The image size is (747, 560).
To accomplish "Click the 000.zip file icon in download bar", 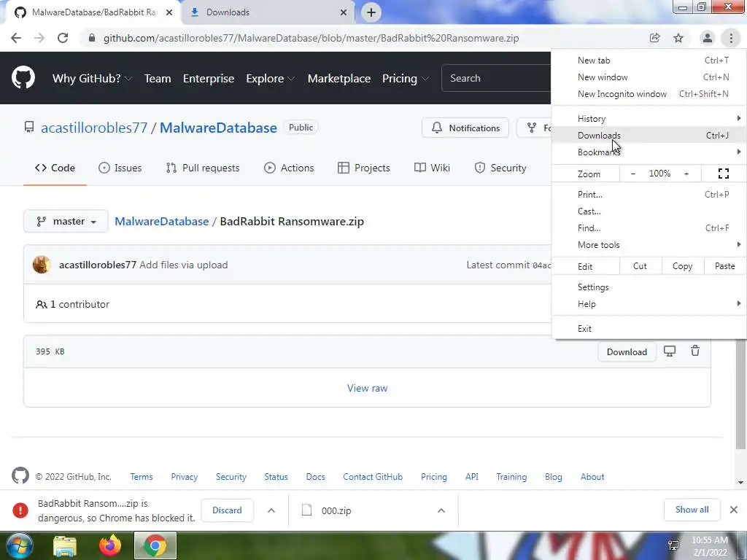I will [307, 510].
